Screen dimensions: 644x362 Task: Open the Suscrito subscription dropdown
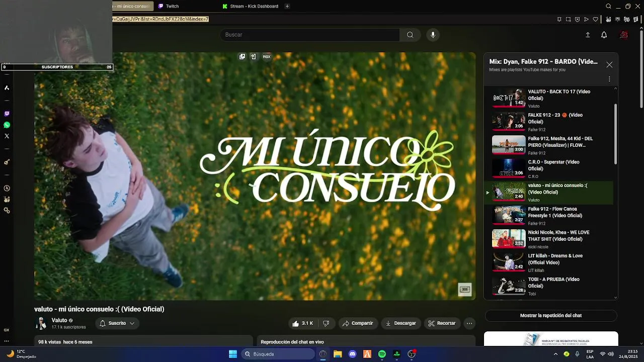pos(117,323)
